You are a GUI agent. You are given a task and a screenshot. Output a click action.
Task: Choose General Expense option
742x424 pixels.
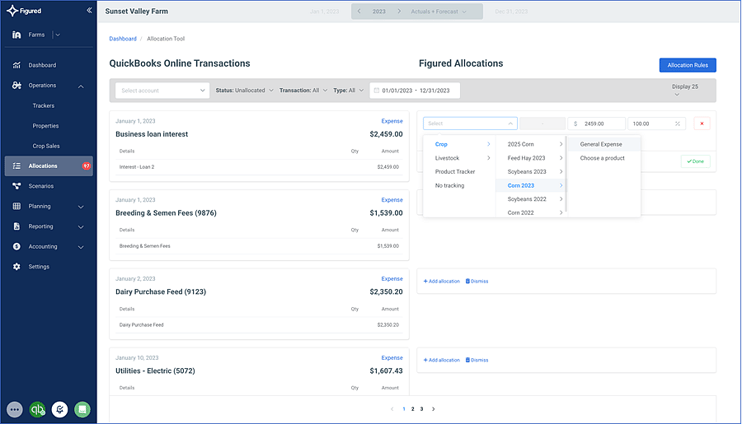[x=604, y=144]
